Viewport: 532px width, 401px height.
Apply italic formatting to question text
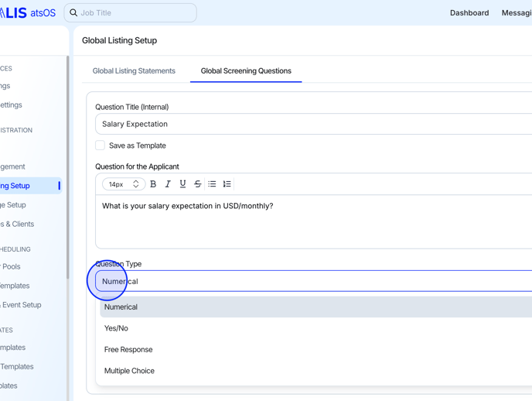[168, 184]
